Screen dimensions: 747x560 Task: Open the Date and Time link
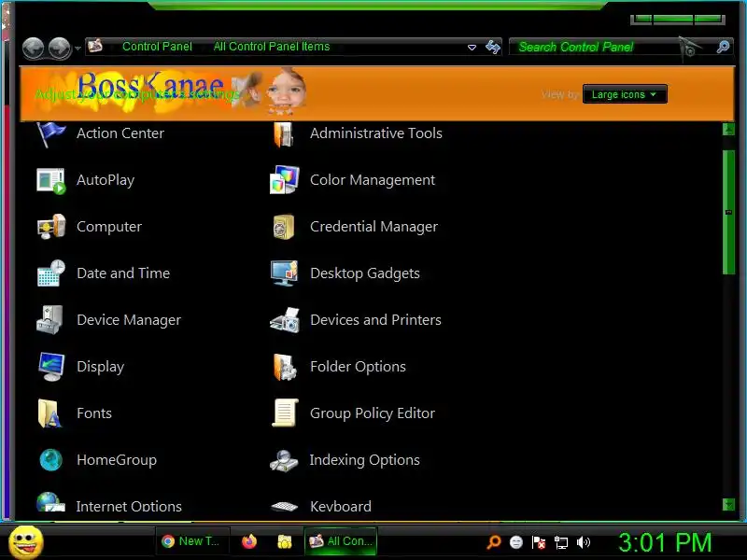coord(123,273)
